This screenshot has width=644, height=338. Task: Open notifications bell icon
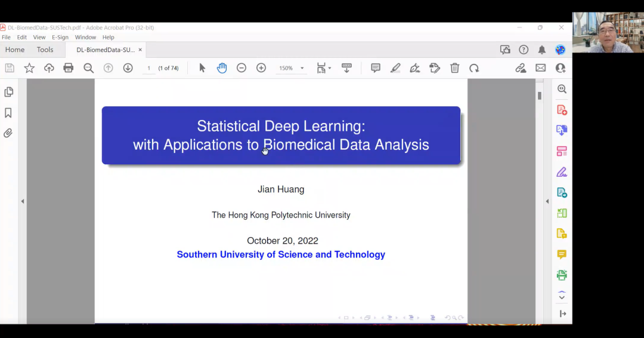click(x=542, y=50)
